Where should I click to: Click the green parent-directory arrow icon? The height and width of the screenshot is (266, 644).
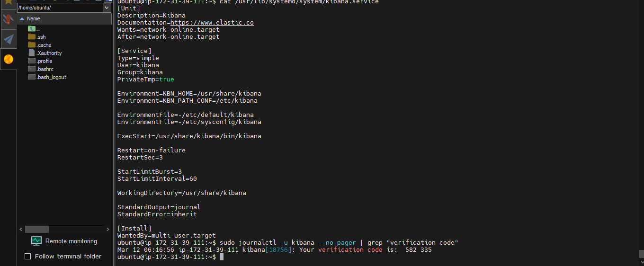pos(32,29)
